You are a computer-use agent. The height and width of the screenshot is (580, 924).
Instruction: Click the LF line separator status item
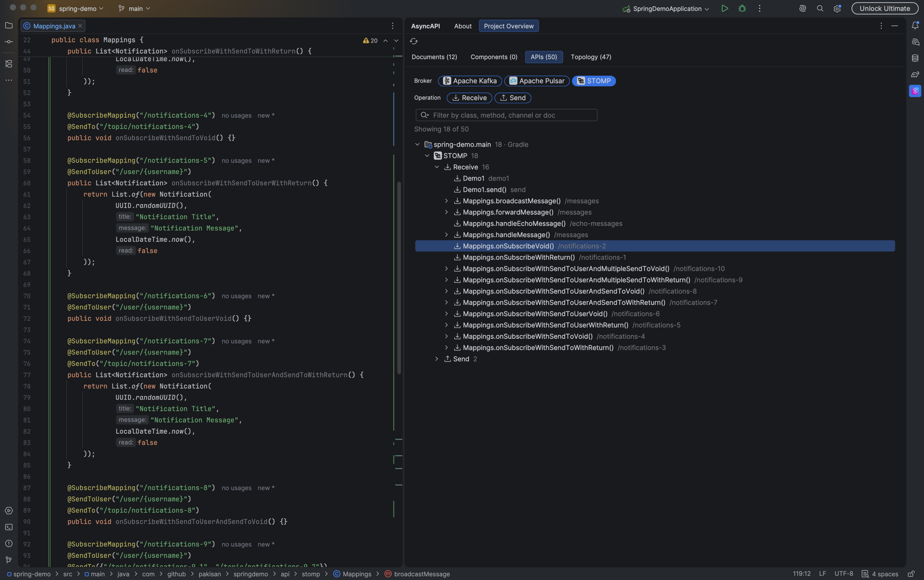click(822, 574)
